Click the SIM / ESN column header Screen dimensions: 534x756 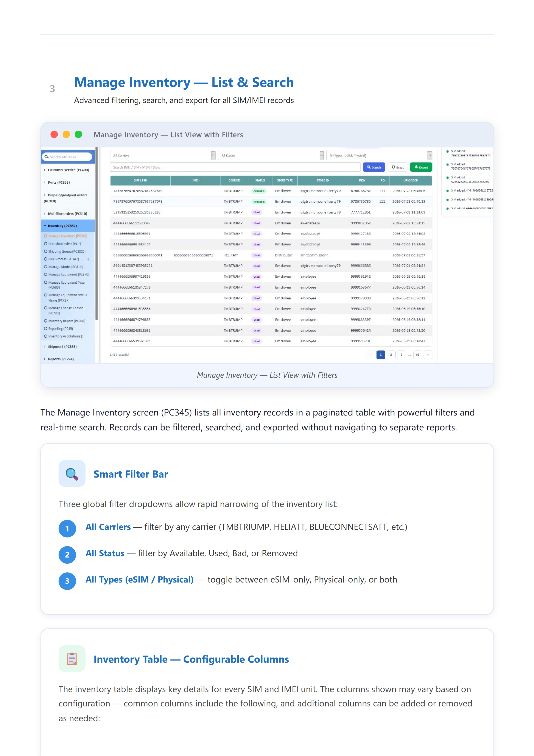140,180
